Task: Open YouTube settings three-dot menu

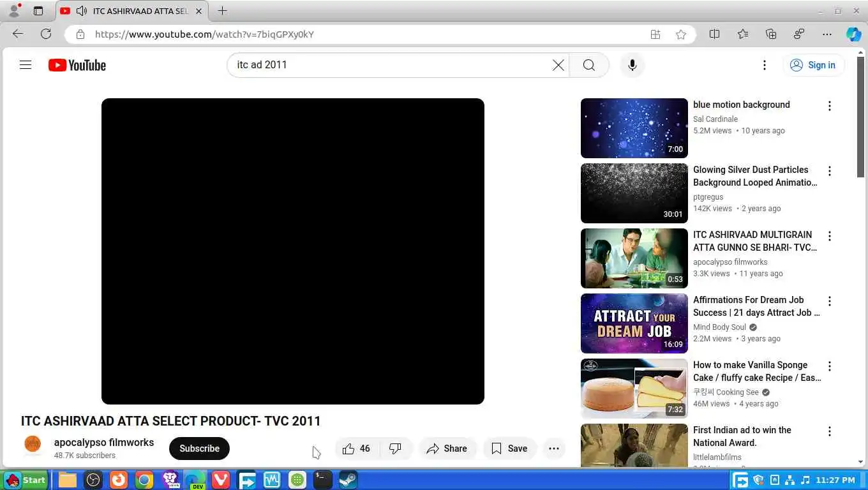Action: pos(765,65)
